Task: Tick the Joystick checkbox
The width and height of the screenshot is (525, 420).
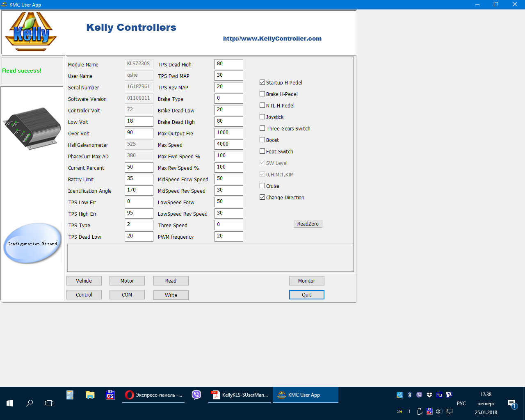Action: [x=262, y=117]
